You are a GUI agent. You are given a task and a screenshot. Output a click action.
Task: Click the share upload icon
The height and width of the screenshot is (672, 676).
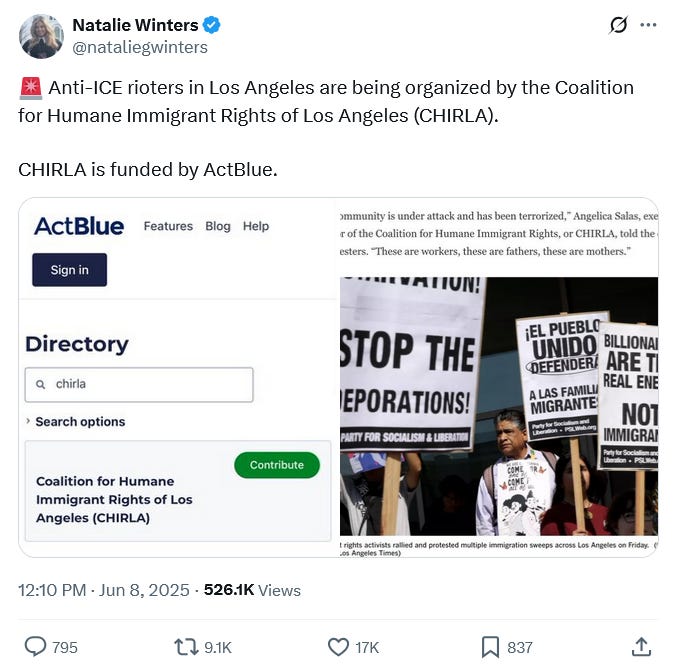[642, 647]
